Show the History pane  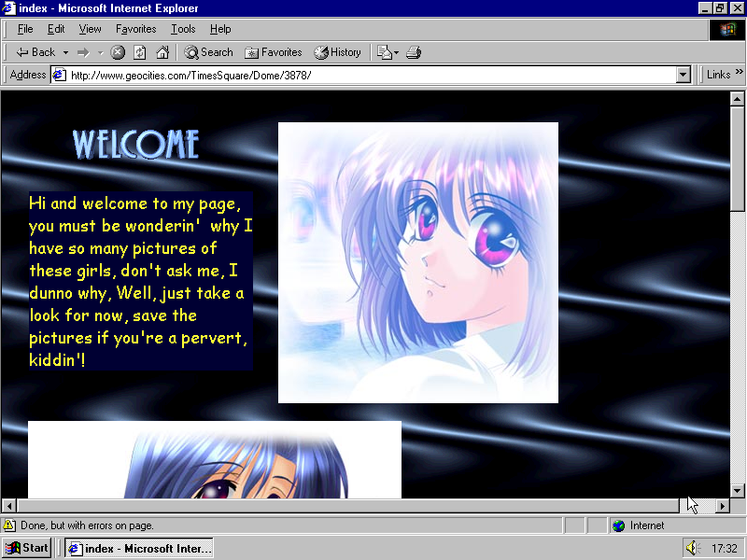pyautogui.click(x=337, y=52)
